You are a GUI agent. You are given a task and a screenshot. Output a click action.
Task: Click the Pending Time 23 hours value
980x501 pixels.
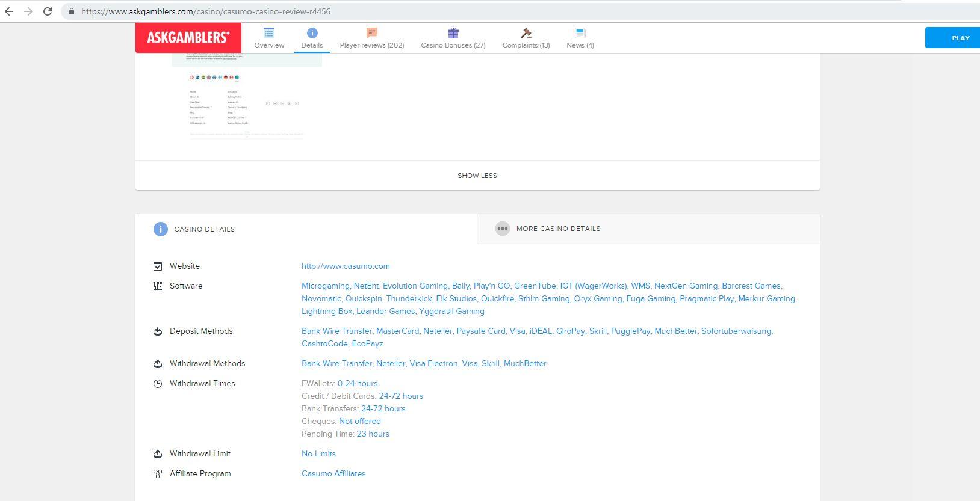(x=373, y=434)
